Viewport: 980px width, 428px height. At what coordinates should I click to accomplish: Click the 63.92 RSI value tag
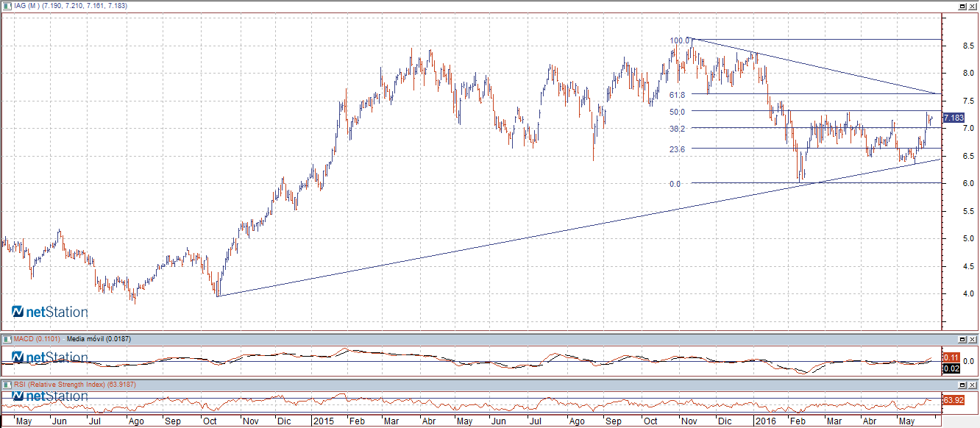(x=952, y=400)
